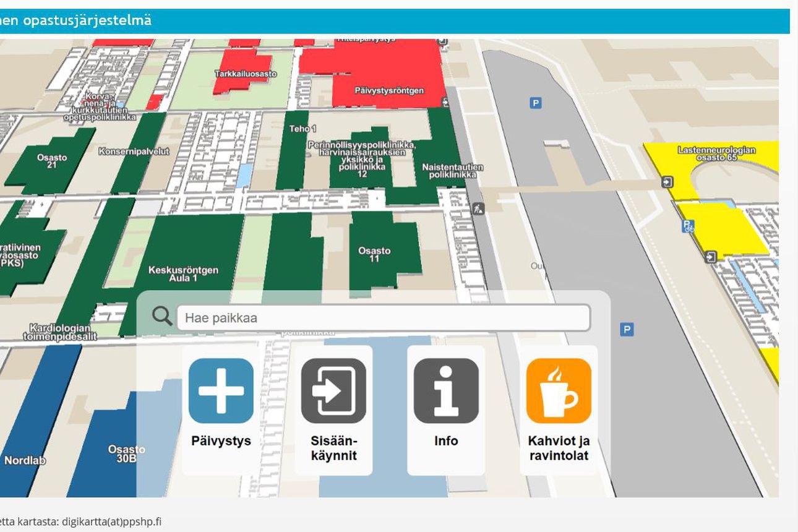The image size is (798, 532).
Task: Select the Tarkkailuosasto map label
Action: point(246,74)
